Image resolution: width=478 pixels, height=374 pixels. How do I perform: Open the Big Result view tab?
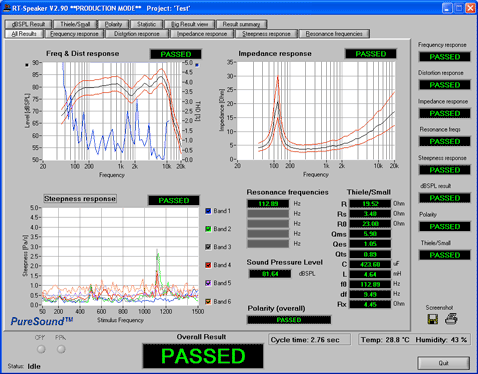tap(190, 24)
